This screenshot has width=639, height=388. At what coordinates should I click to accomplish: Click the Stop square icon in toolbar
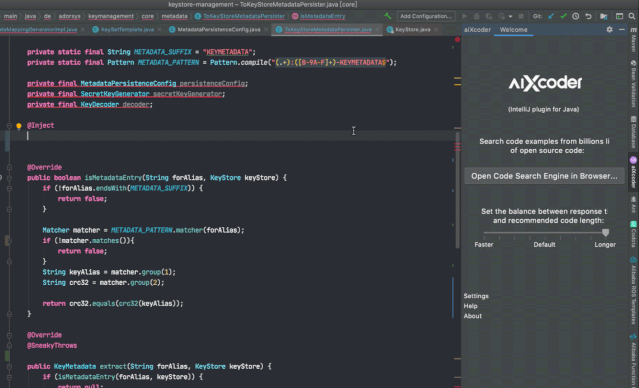click(x=521, y=16)
